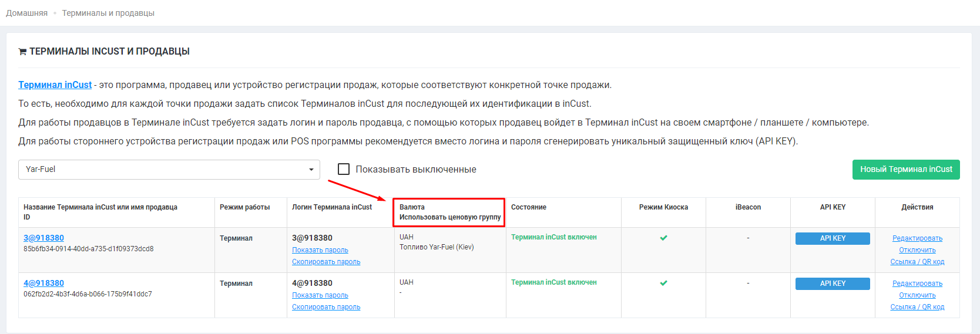Open 'Терминал inCust' help link
The image size is (980, 334).
[55, 85]
